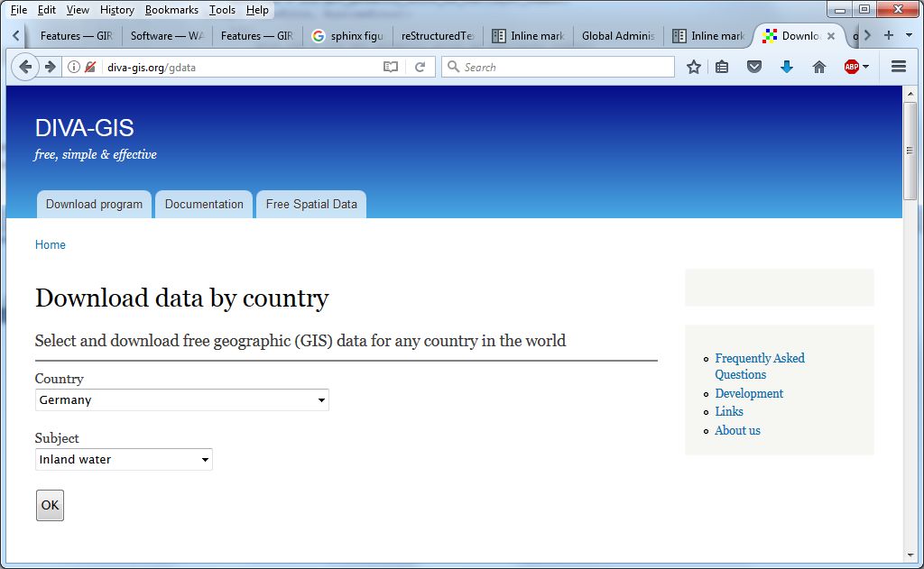
Task: Open the Downloads arrow panel
Action: pyautogui.click(x=787, y=67)
